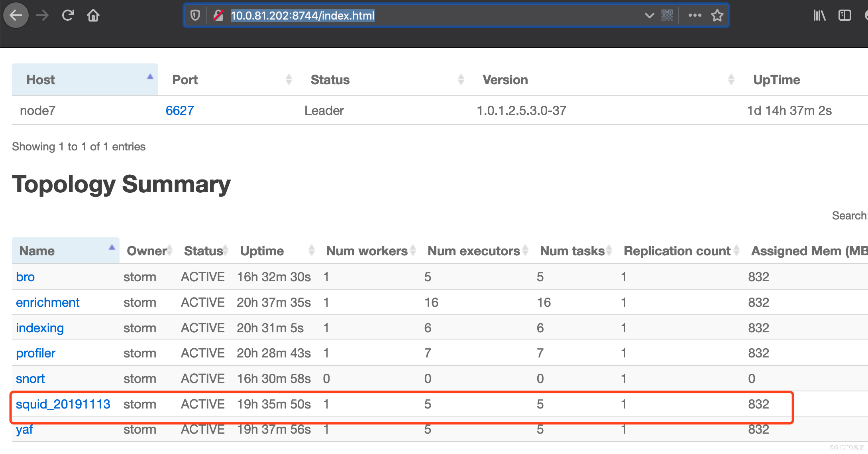The height and width of the screenshot is (454, 868).
Task: Click indexing uptime 20h 31m 5s
Action: click(x=270, y=328)
